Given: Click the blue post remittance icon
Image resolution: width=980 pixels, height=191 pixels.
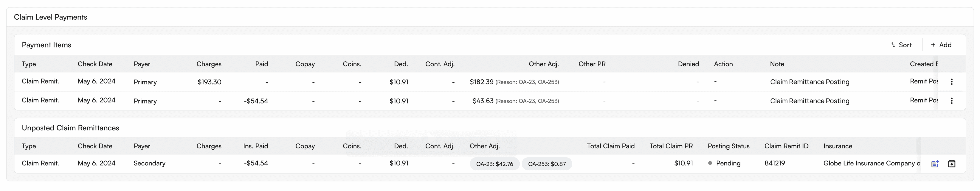Looking at the screenshot, I should tap(935, 164).
